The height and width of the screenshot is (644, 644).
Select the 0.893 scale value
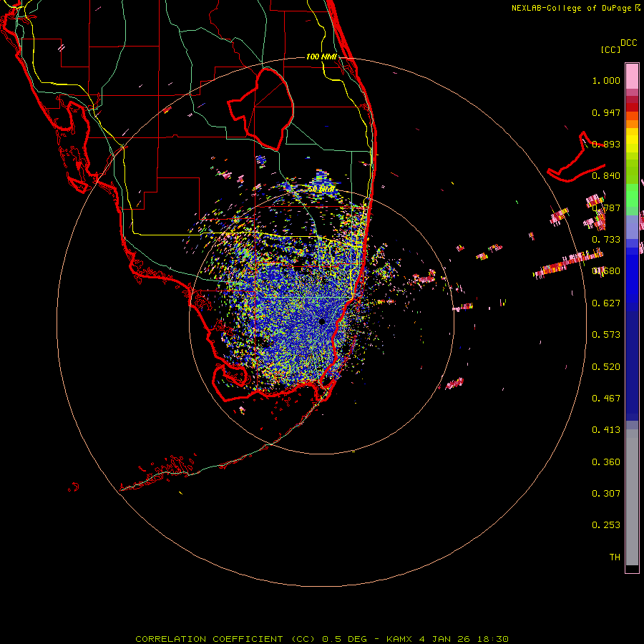[x=606, y=144]
